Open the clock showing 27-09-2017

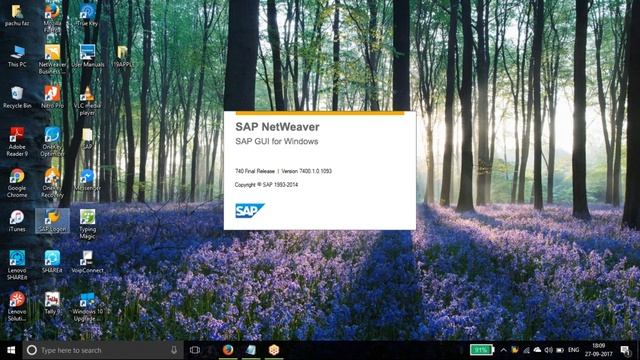599,350
